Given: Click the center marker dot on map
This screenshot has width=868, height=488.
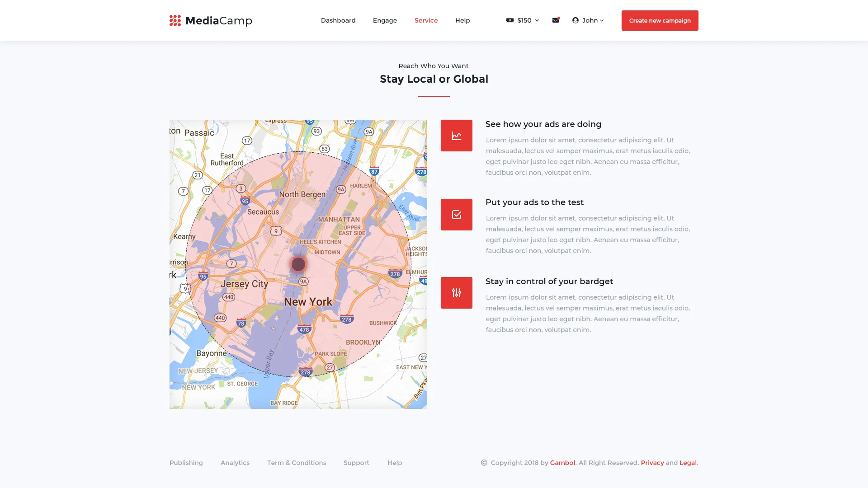Looking at the screenshot, I should [298, 264].
